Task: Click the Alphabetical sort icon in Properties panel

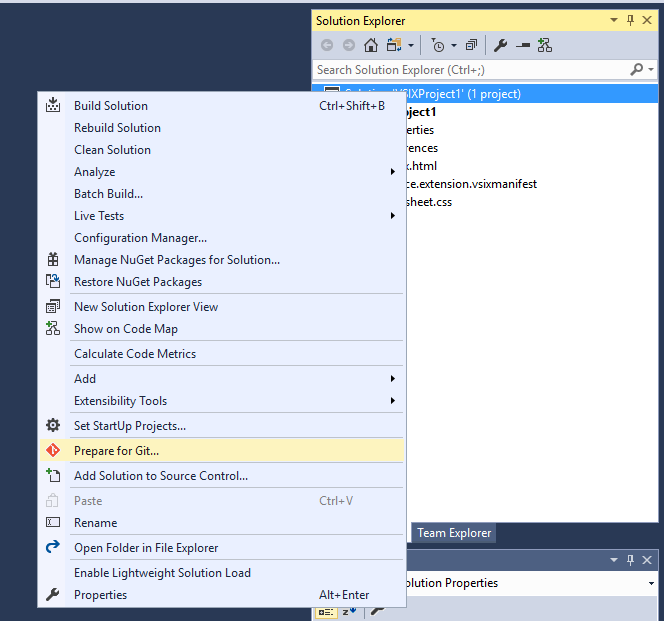Action: coord(349,612)
